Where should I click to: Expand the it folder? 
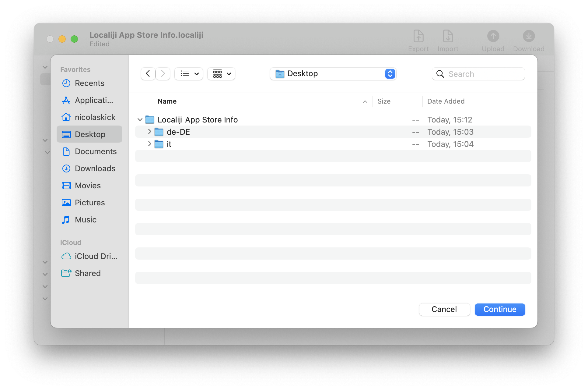(149, 144)
